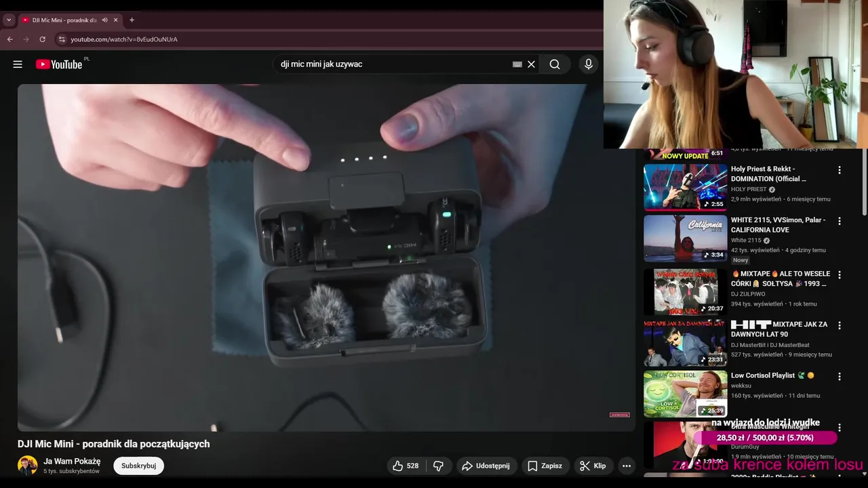Open more actions menu below the video

pyautogui.click(x=627, y=466)
